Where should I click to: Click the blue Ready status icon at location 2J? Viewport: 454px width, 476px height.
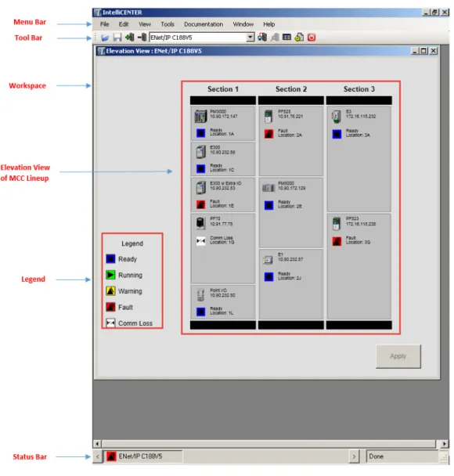pos(268,277)
